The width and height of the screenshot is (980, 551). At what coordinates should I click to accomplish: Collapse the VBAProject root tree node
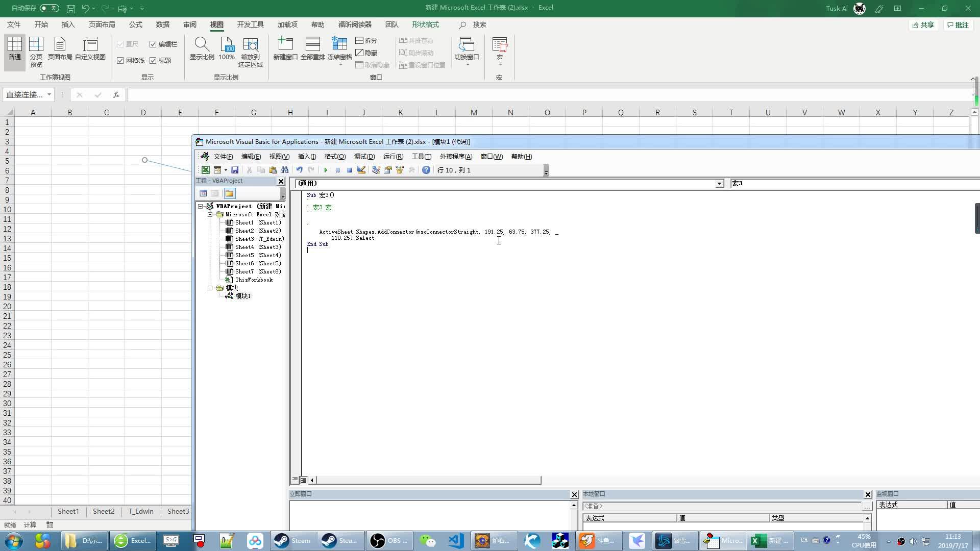[x=201, y=207]
